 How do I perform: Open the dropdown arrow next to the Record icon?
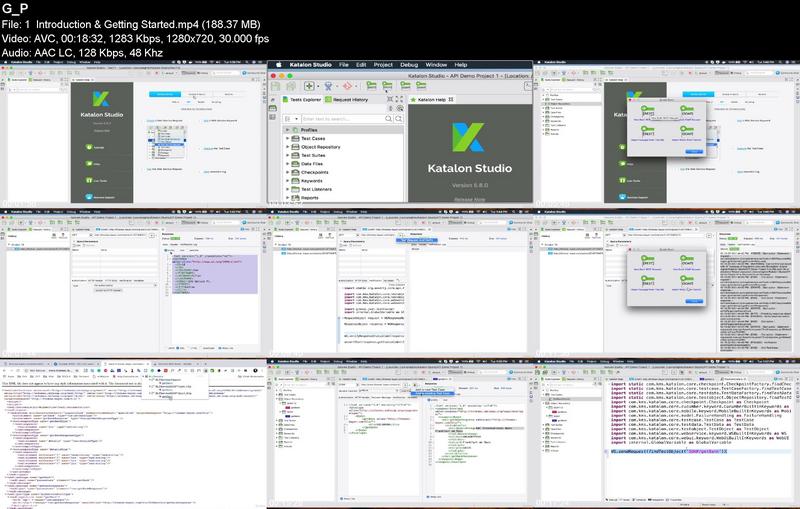tap(356, 86)
